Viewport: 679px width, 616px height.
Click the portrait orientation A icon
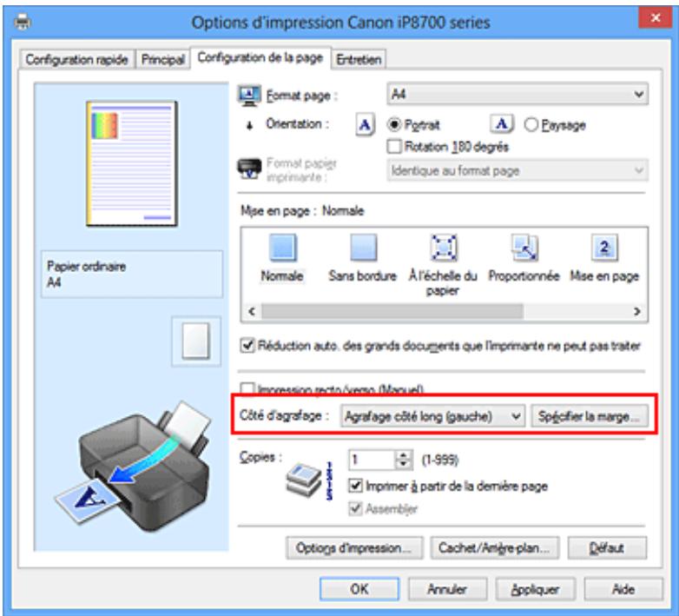tap(365, 125)
